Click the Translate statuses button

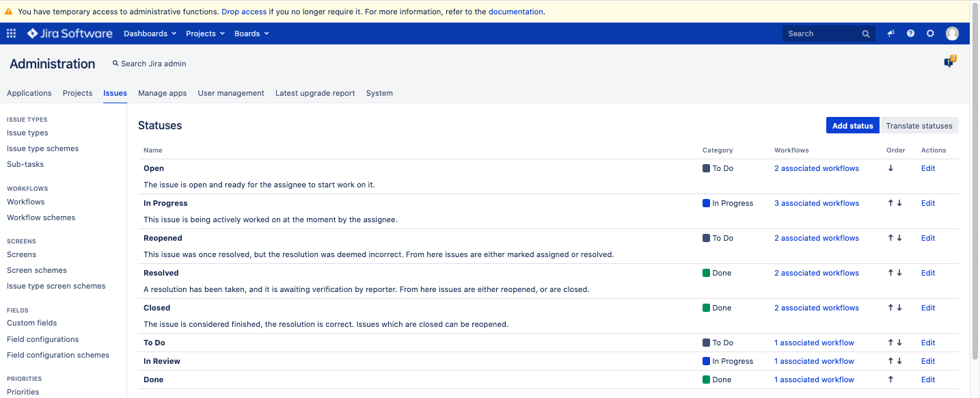pos(919,126)
